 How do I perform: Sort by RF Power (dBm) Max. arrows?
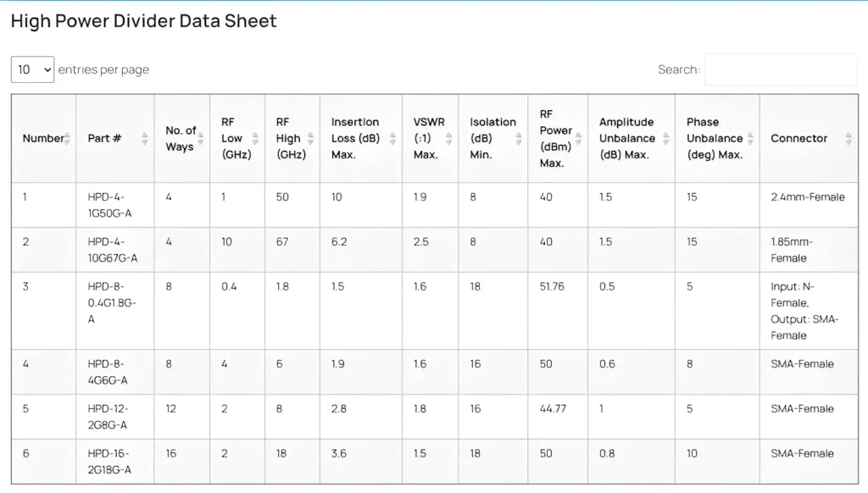coord(579,138)
